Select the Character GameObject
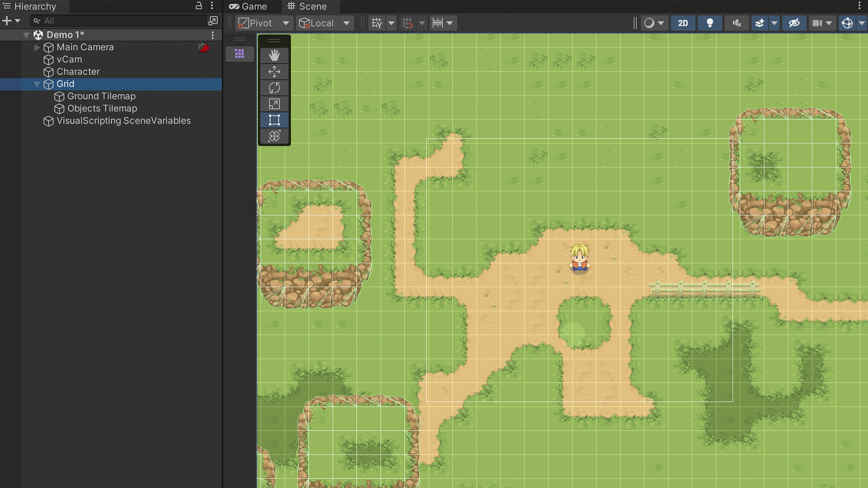868x488 pixels. tap(78, 71)
